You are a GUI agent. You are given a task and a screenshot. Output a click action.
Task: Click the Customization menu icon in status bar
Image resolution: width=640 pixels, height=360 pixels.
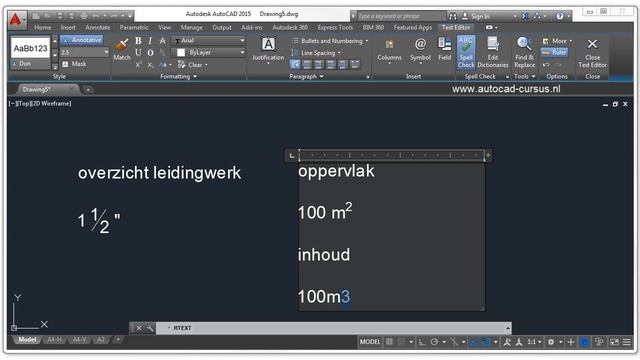[x=627, y=342]
